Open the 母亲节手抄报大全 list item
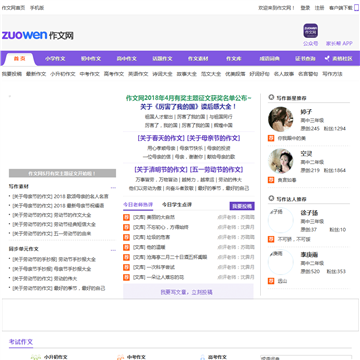This screenshot has height=360, width=360. click(72, 269)
